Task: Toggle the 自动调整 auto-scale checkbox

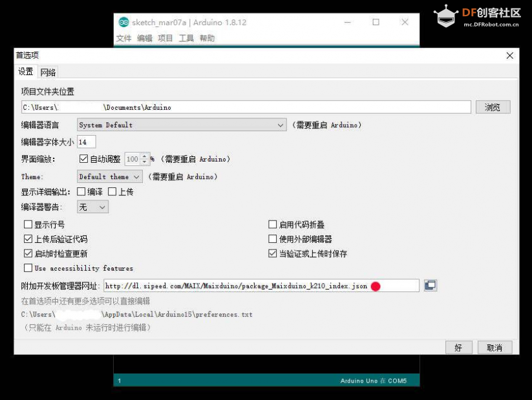Action: (x=83, y=158)
